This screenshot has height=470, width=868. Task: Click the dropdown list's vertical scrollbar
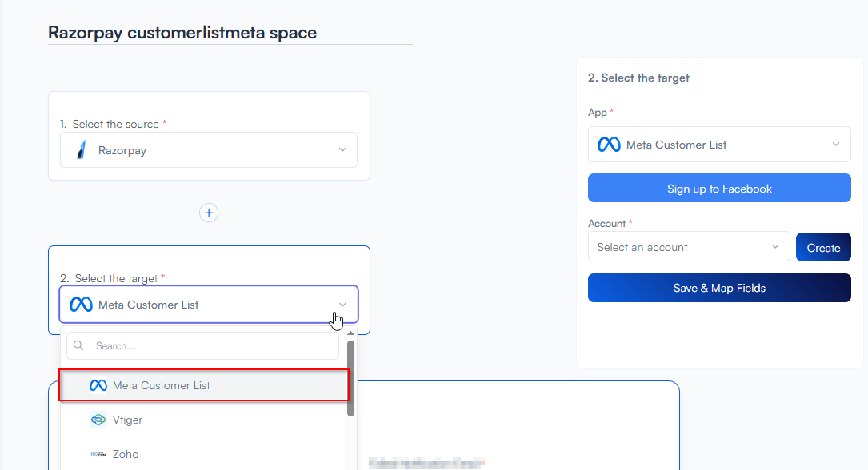point(350,378)
